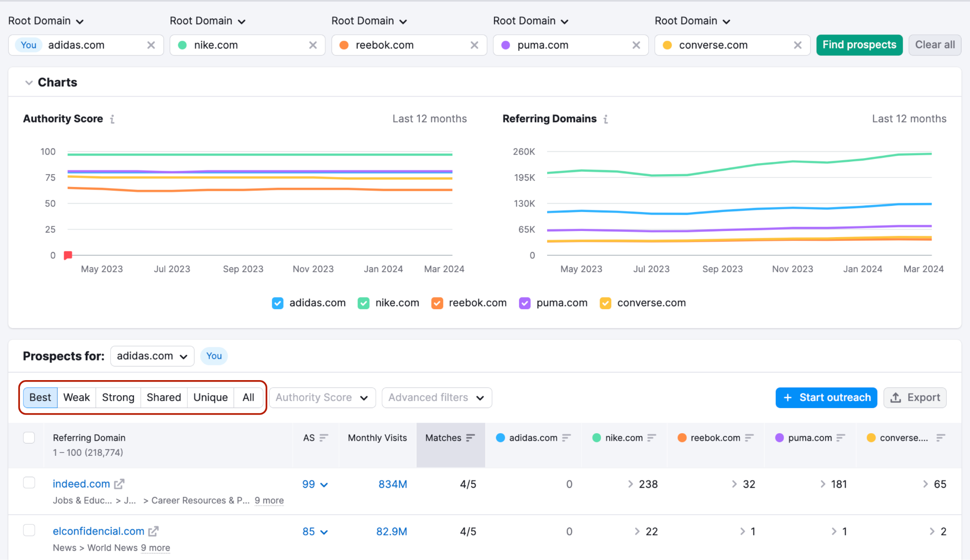Check the indeed.com row checkbox
Viewport: 970px width, 560px height.
(29, 482)
